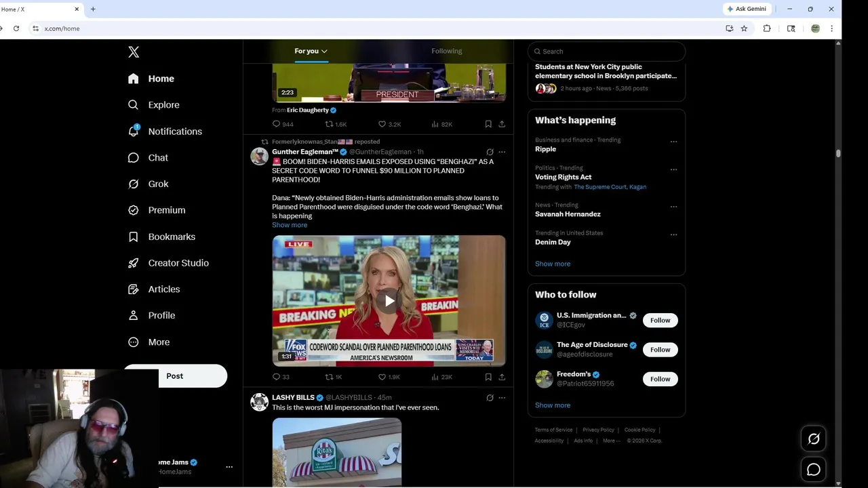Click the X logo icon
Viewport: 868px width, 488px height.
[x=134, y=52]
